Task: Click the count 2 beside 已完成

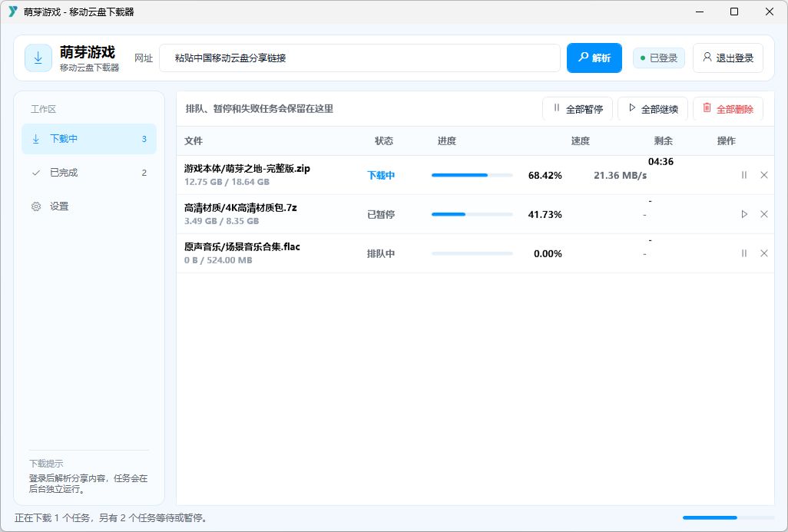Action: pyautogui.click(x=144, y=173)
